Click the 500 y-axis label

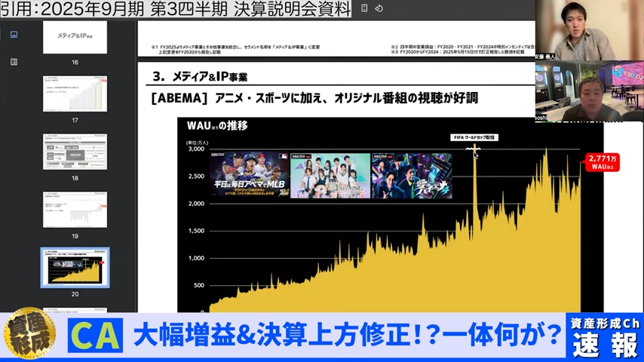pyautogui.click(x=199, y=285)
